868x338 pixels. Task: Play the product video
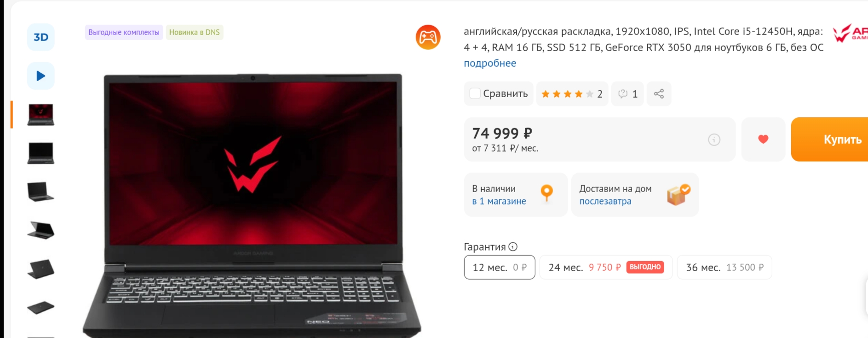pos(41,76)
